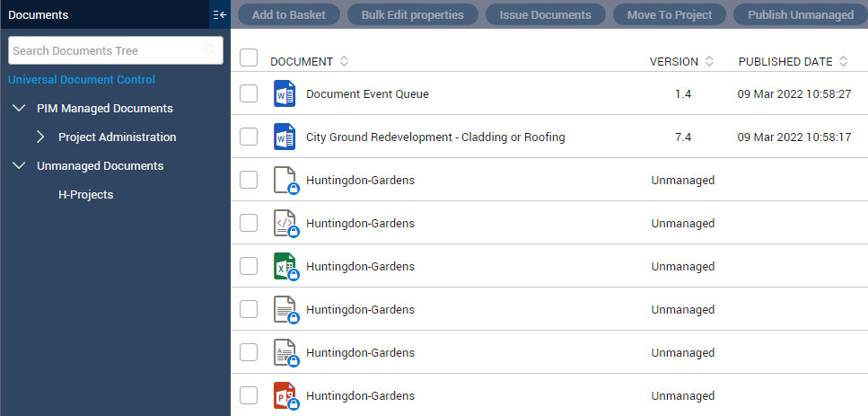Click version 1.4 cell
Image resolution: width=868 pixels, height=416 pixels.
[683, 94]
